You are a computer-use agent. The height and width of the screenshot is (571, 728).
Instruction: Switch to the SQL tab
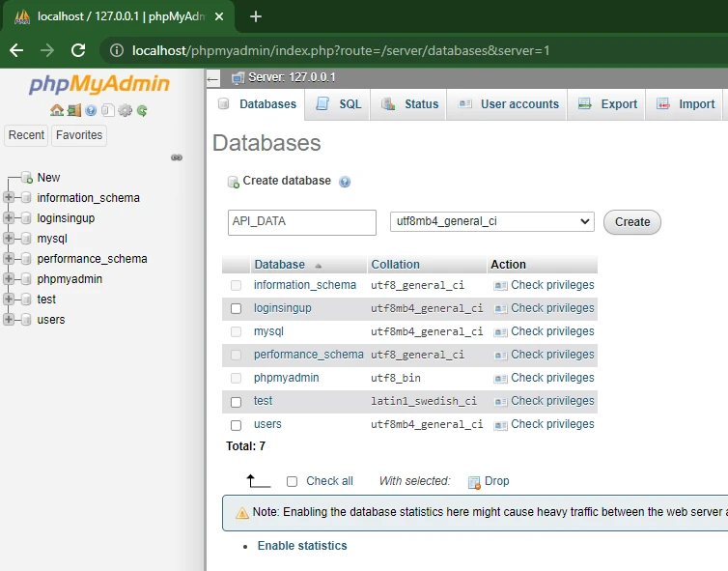pos(338,104)
